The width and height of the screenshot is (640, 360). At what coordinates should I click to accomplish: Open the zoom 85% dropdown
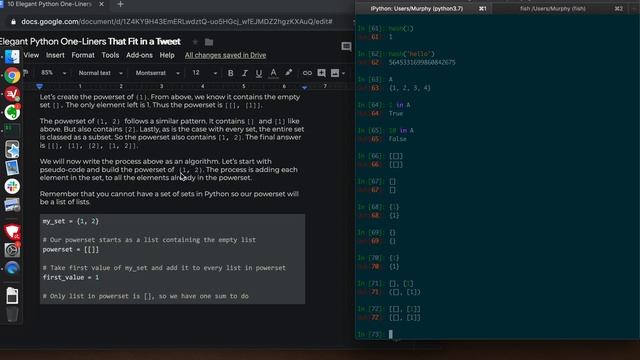coord(53,73)
